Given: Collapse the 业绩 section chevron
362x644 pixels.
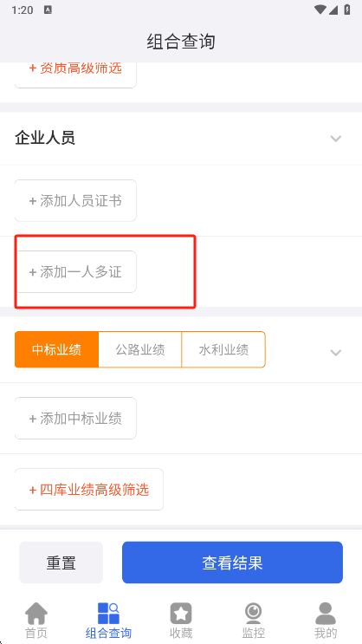Looking at the screenshot, I should [x=336, y=353].
